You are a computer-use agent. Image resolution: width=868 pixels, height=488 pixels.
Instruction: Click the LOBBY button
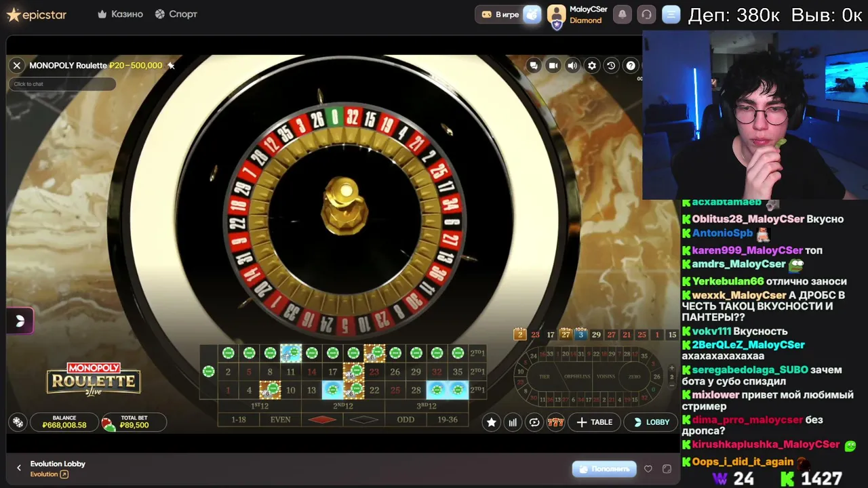click(x=652, y=422)
